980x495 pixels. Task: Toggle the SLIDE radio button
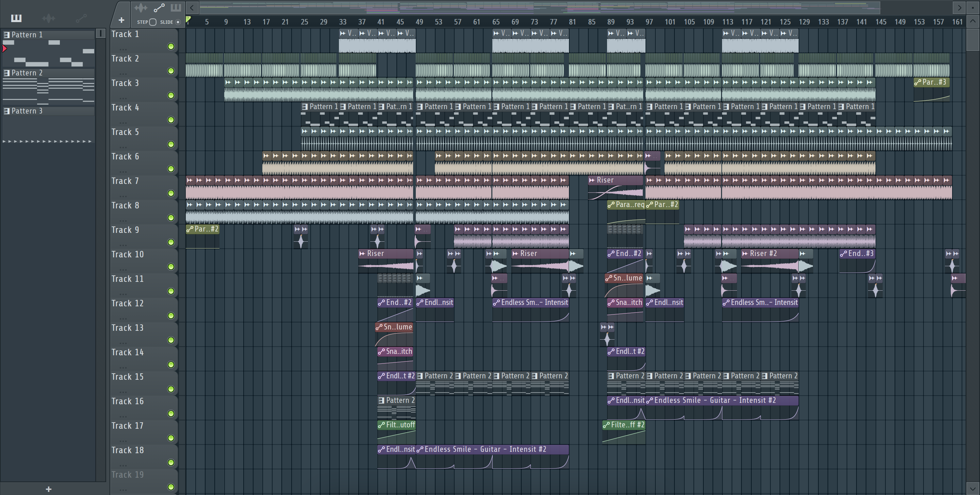[x=178, y=22]
